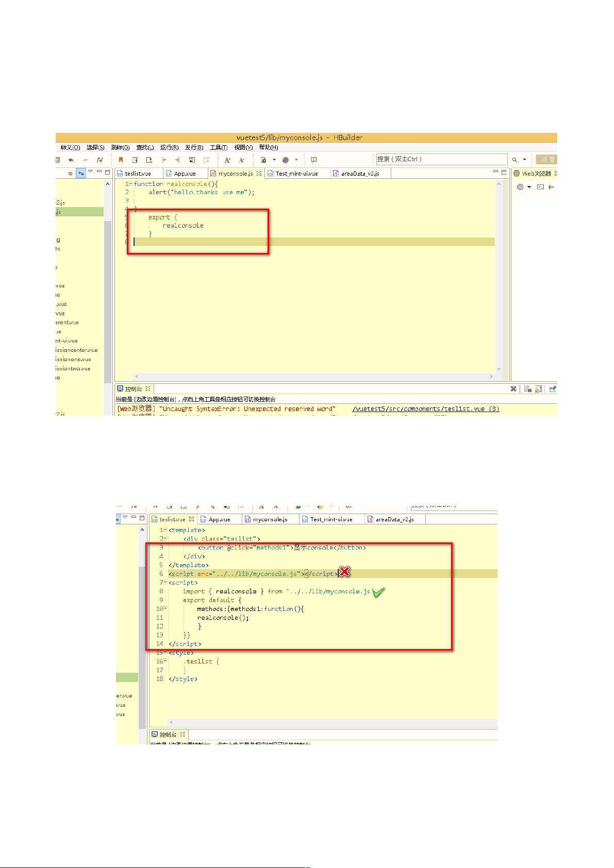
Task: Open 选择(S) menu
Action: [x=95, y=147]
